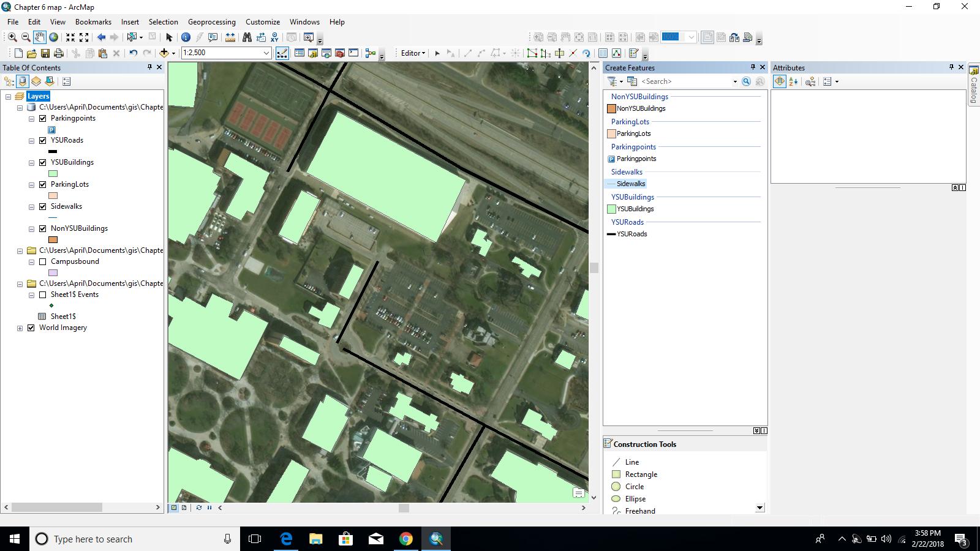Toggle YSUBuildings layer visibility
Viewport: 980px width, 551px height.
click(43, 163)
